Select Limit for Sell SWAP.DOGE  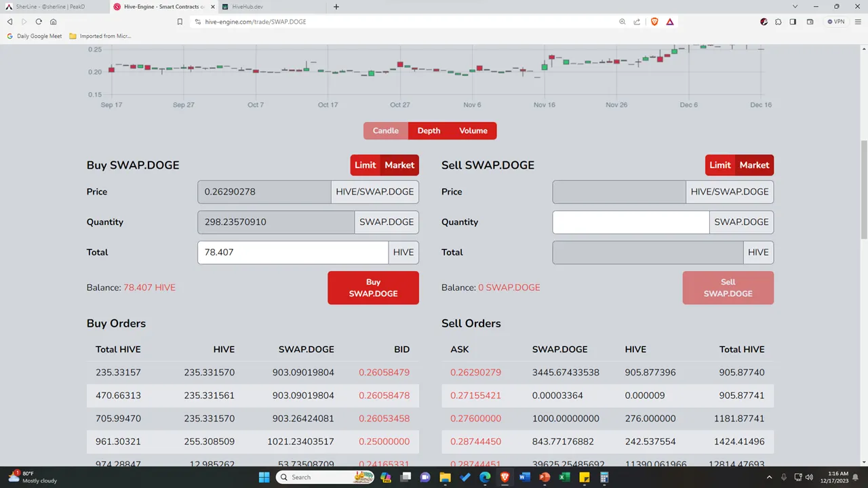pyautogui.click(x=719, y=165)
